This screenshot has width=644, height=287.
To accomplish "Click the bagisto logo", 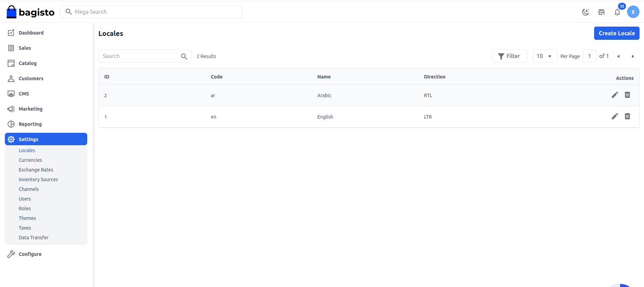I will pos(30,12).
